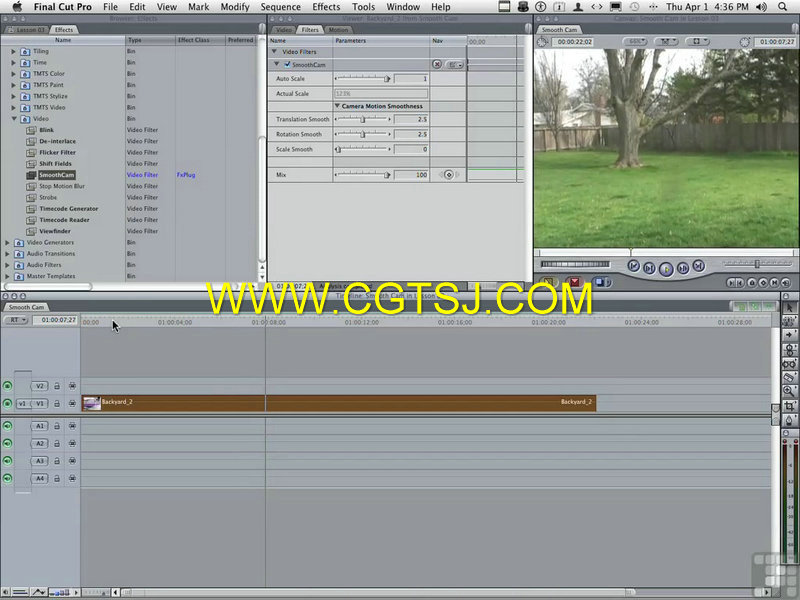Expand the Time bin

pyautogui.click(x=13, y=62)
